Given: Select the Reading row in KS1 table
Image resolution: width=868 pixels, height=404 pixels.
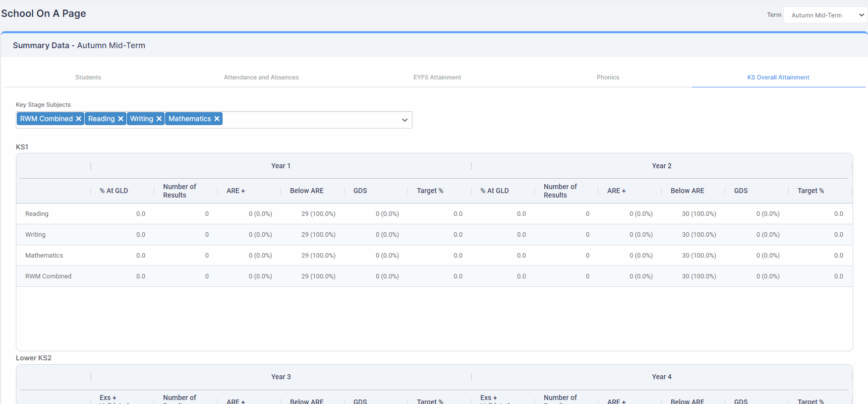Looking at the screenshot, I should 434,214.
